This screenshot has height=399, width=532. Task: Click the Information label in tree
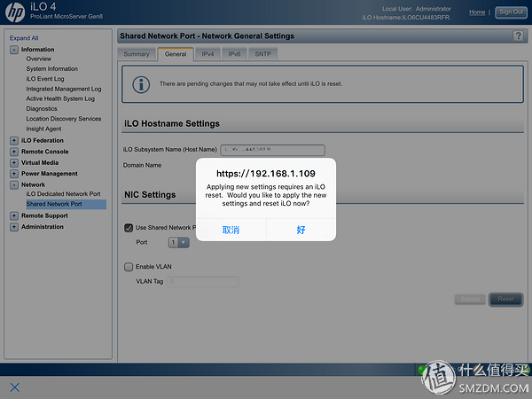37,50
